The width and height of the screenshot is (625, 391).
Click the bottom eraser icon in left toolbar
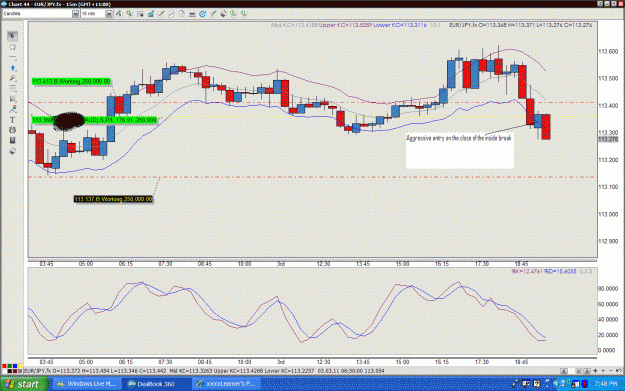[12, 151]
